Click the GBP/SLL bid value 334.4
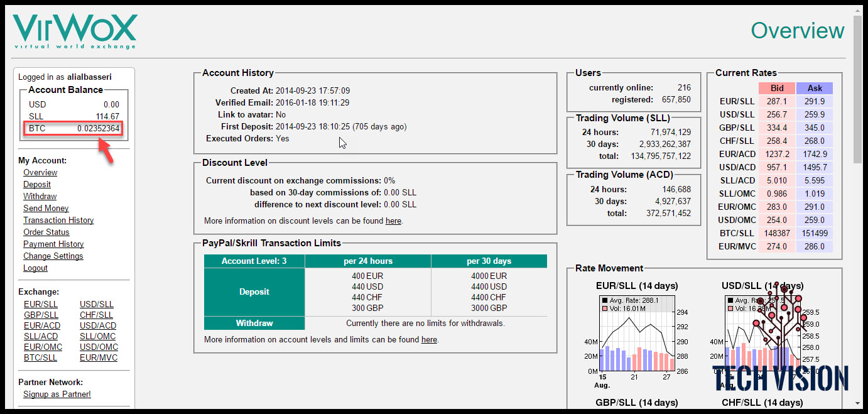The image size is (868, 414). [777, 128]
